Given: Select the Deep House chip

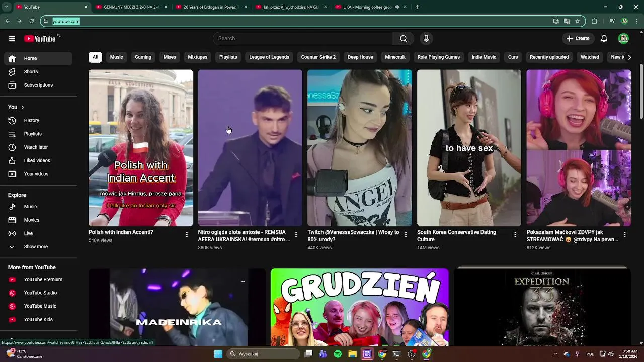Looking at the screenshot, I should tap(360, 57).
